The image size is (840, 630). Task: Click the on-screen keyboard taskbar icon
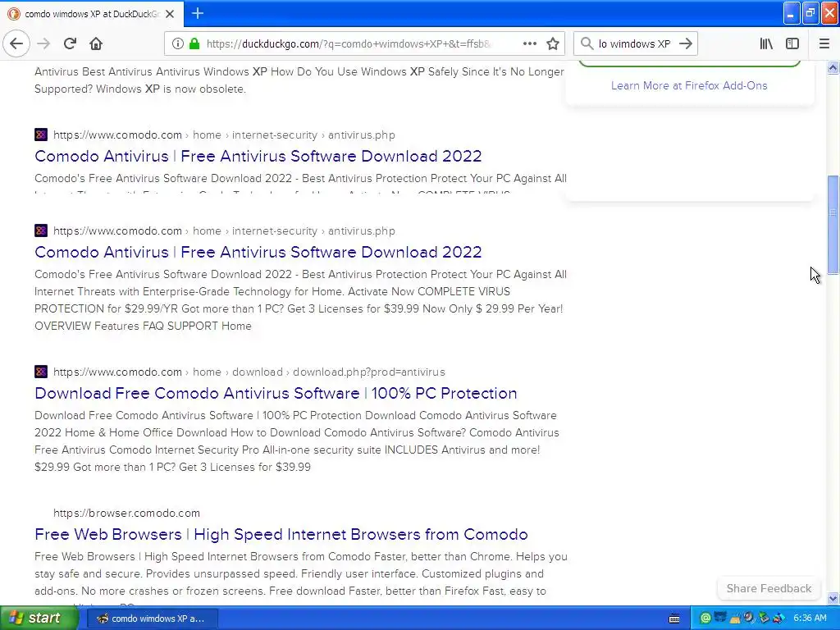(674, 619)
